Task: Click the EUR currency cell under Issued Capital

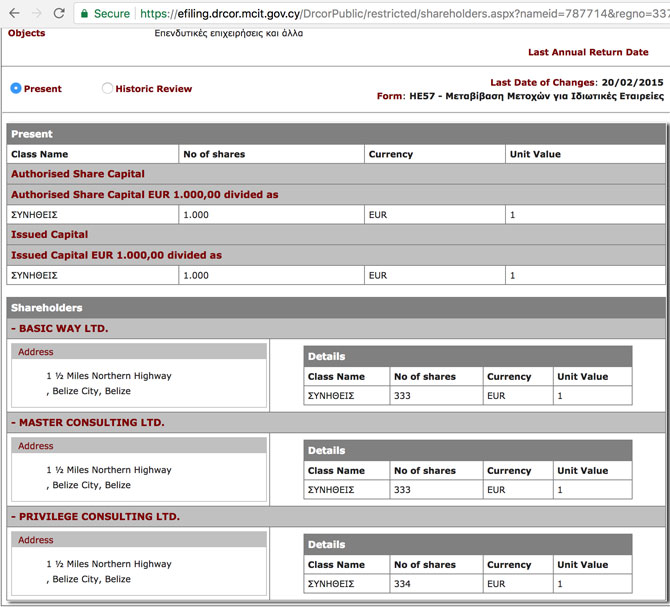Action: (435, 275)
